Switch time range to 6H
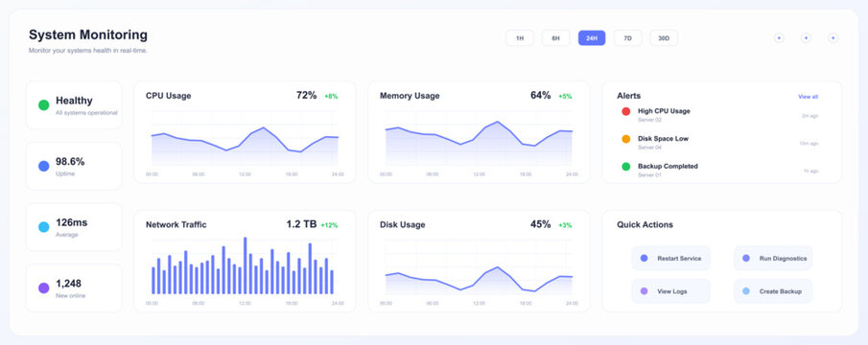Screen dimensions: 868x345 (555, 38)
